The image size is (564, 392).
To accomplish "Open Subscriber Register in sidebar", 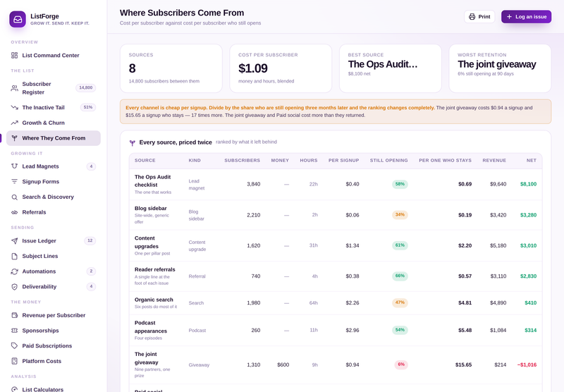I will click(54, 88).
